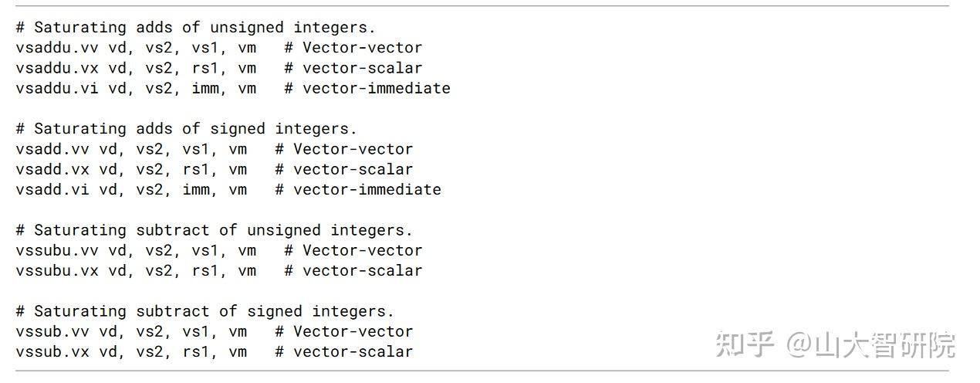This screenshot has width=980, height=383.
Task: Click the "Saturating adds of signed integers" comment
Action: coord(186,129)
